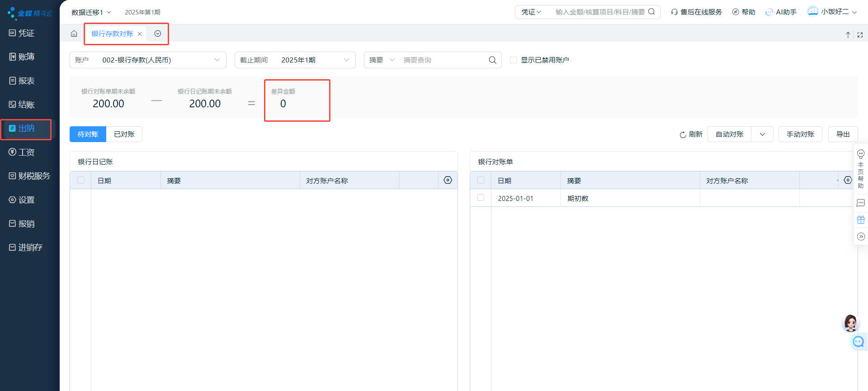Click the fullscreen expand icon
This screenshot has height=391, width=868.
[860, 35]
